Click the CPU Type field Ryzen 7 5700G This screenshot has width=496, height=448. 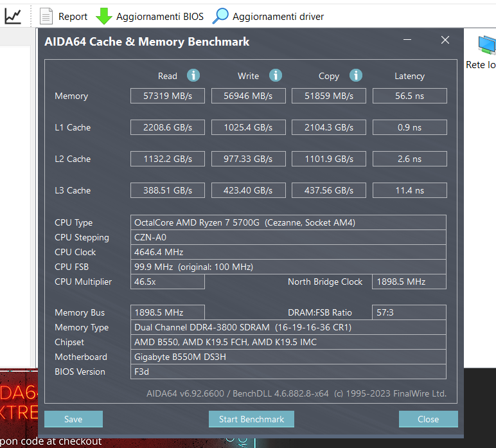[288, 222]
